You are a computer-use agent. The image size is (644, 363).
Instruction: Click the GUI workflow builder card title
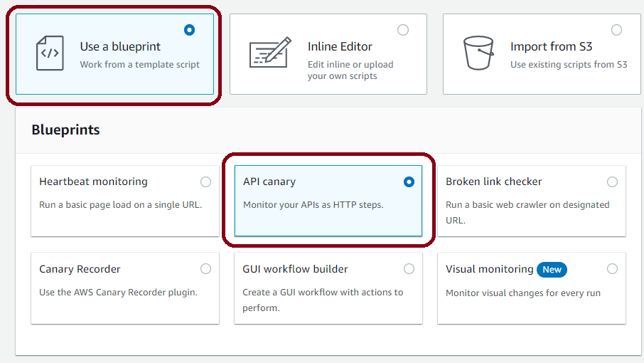295,269
